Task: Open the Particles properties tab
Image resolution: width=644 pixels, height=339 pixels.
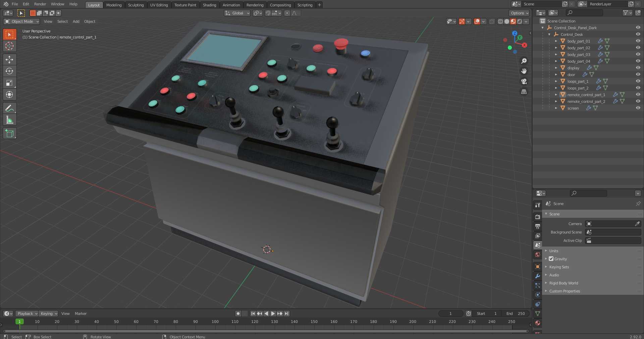Action: 538,285
